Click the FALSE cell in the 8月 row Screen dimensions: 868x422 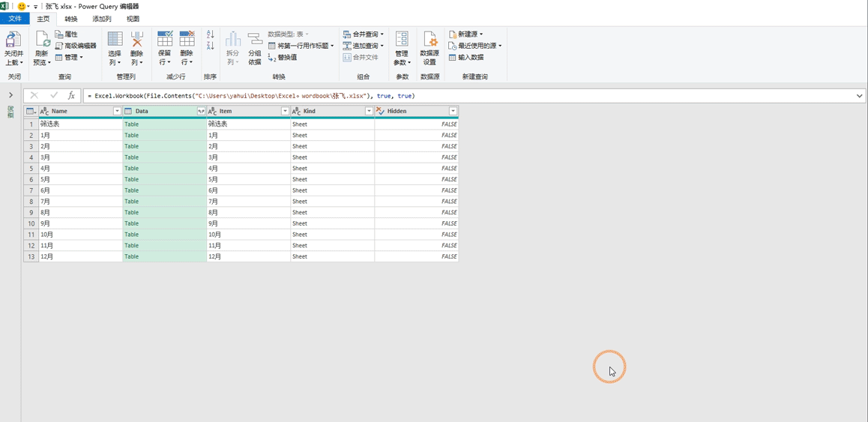(417, 212)
